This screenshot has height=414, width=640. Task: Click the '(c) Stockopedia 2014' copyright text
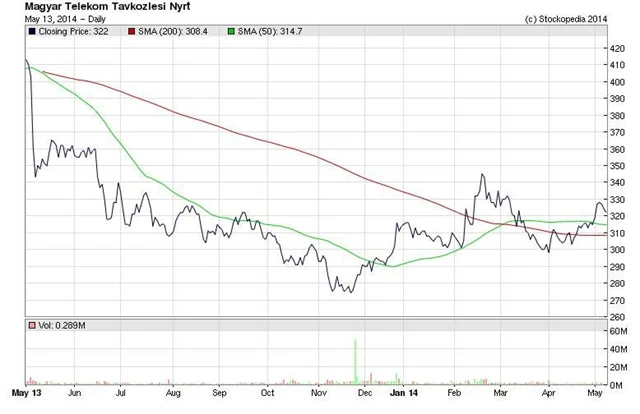(566, 19)
